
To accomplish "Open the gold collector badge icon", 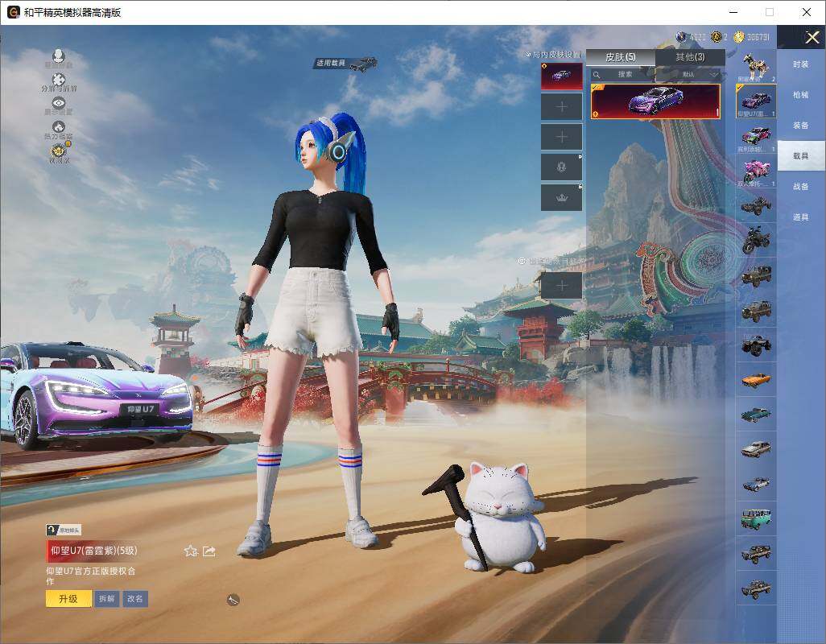I will [59, 151].
